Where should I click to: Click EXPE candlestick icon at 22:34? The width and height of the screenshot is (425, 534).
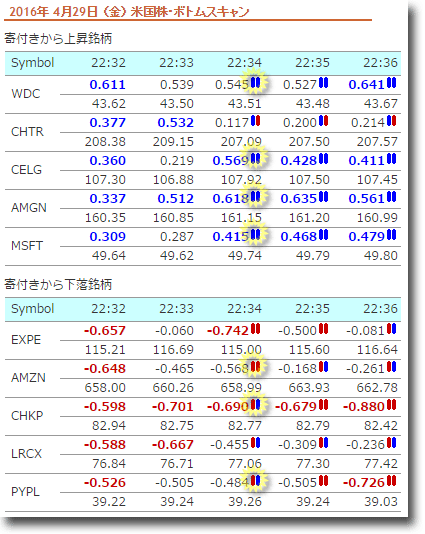255,329
